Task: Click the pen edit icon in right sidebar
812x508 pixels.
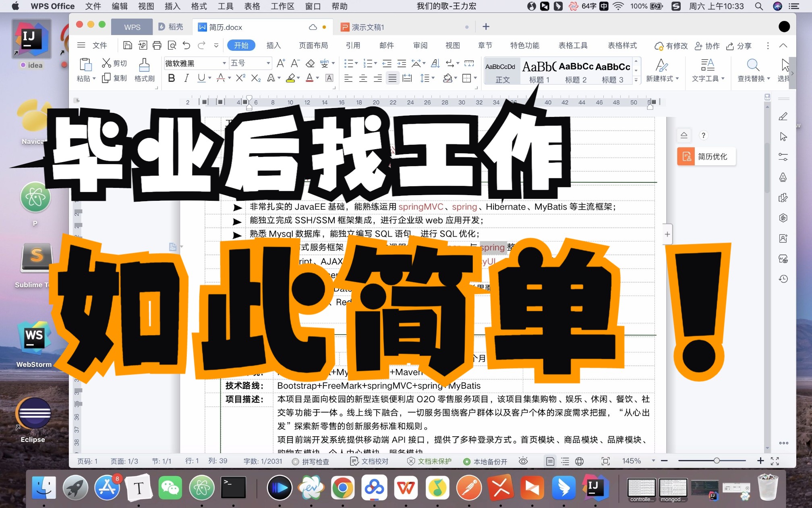Action: [783, 117]
